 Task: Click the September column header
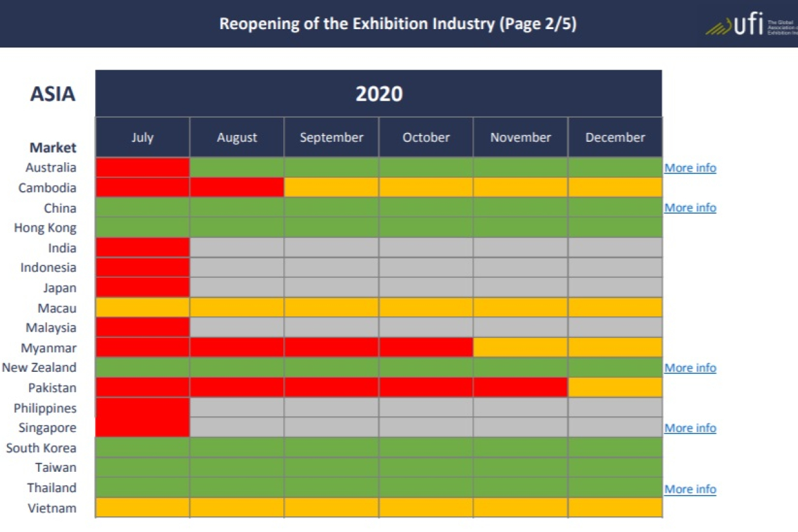click(331, 137)
